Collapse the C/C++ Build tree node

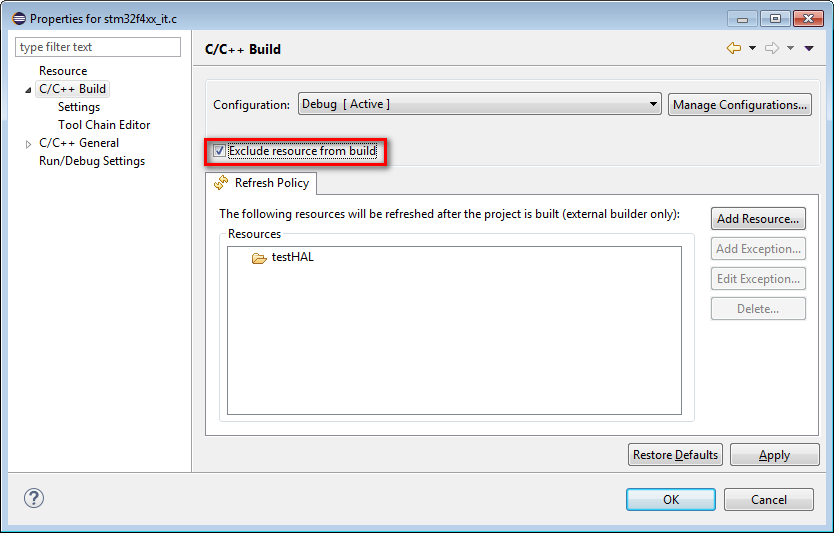click(x=28, y=90)
